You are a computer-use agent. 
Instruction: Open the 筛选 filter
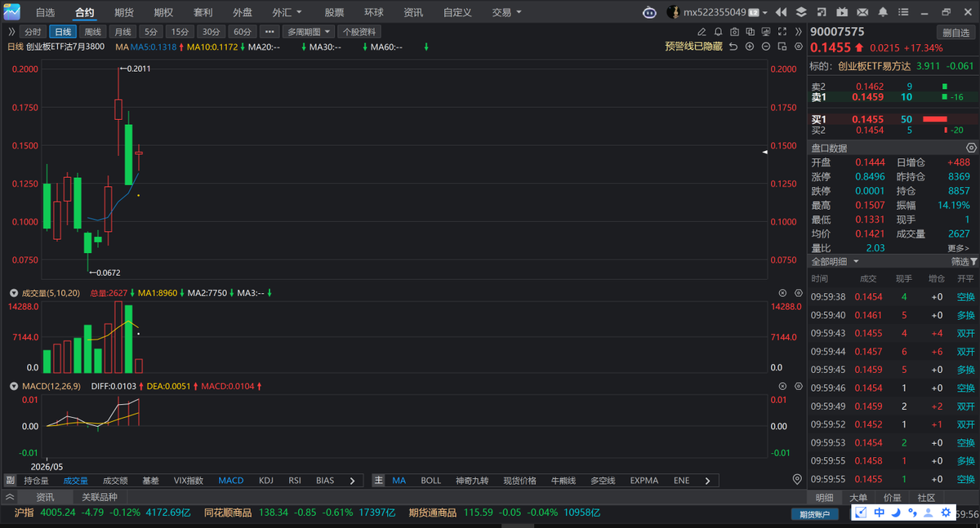point(964,261)
